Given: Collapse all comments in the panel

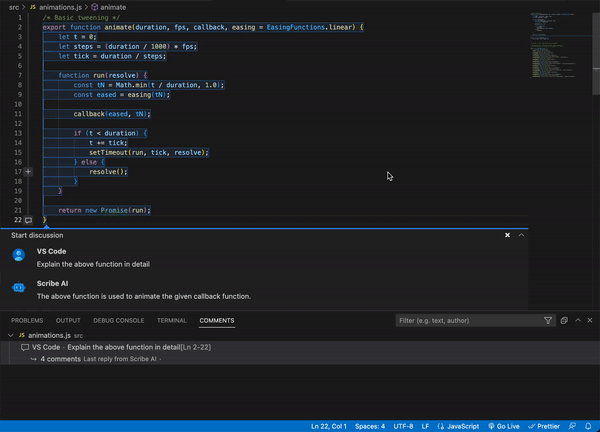Looking at the screenshot, I should coord(564,320).
